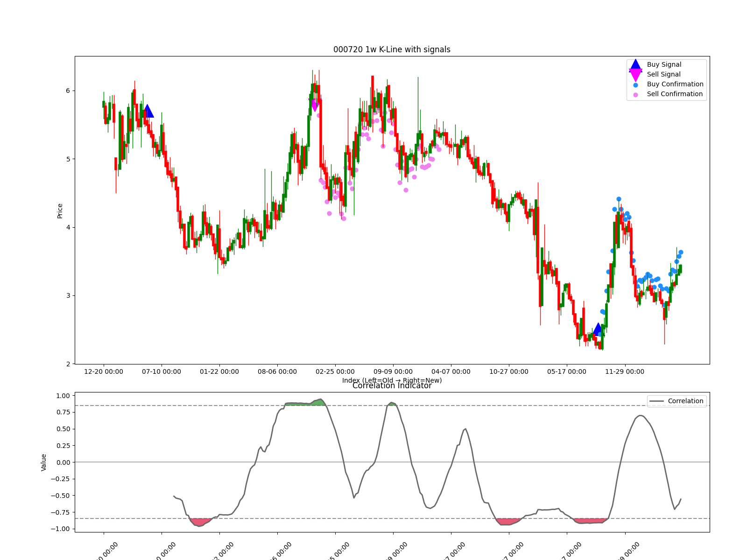Click the "Correlation" legend label
Viewport: 747px width, 560px height.
685,401
